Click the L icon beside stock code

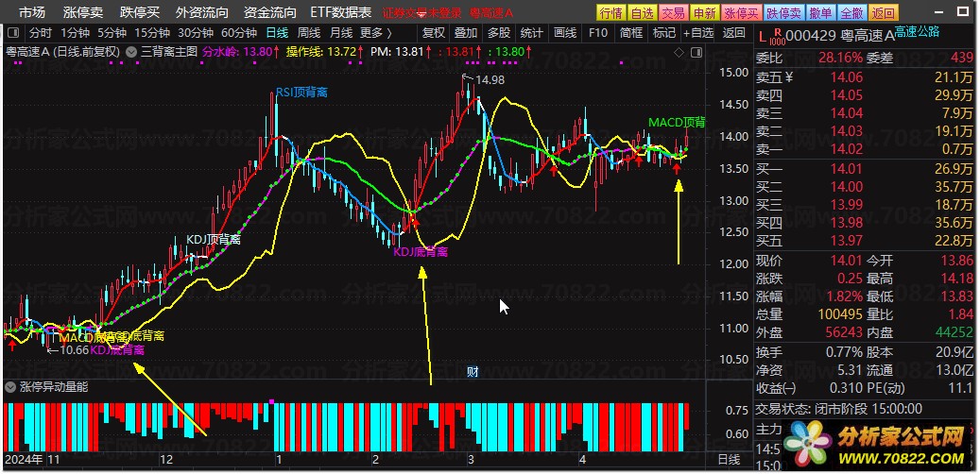pos(762,37)
